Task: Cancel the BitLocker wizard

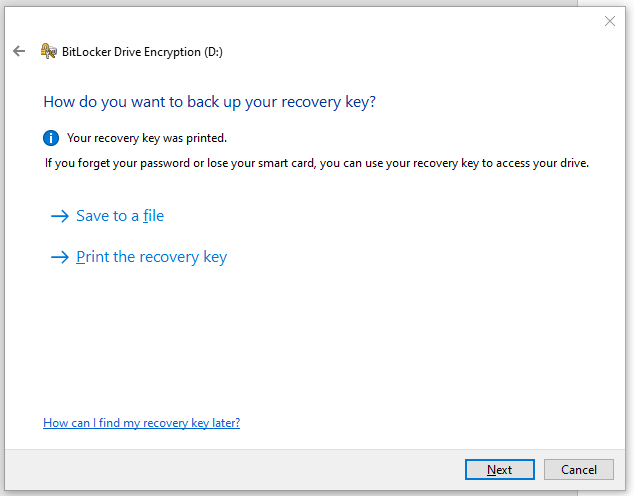Action: (579, 469)
